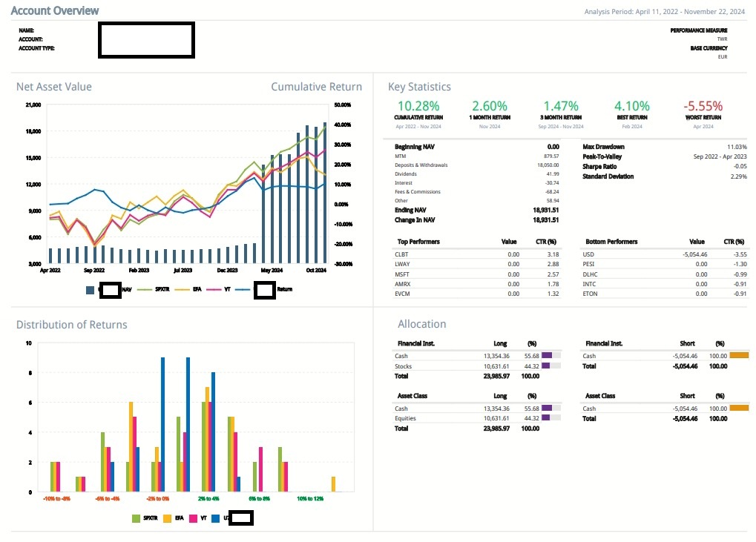Click the pink VT swatch in the Distribution legend
Screen dimensions: 756x542
pos(194,518)
